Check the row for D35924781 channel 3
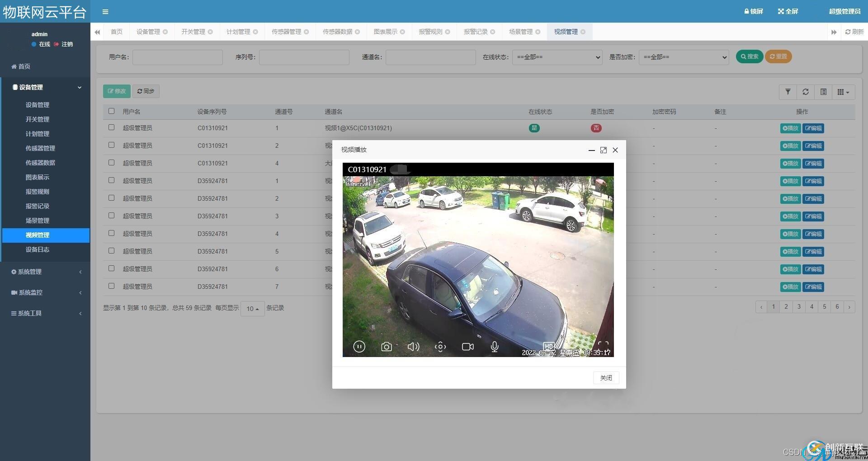This screenshot has width=868, height=461. click(x=112, y=216)
